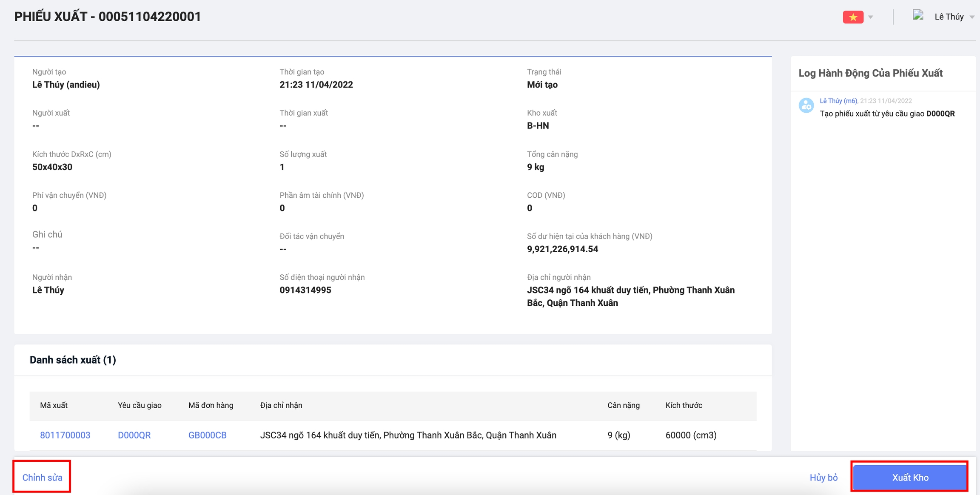Open order code GB000CB link
Image resolution: width=980 pixels, height=495 pixels.
(207, 435)
